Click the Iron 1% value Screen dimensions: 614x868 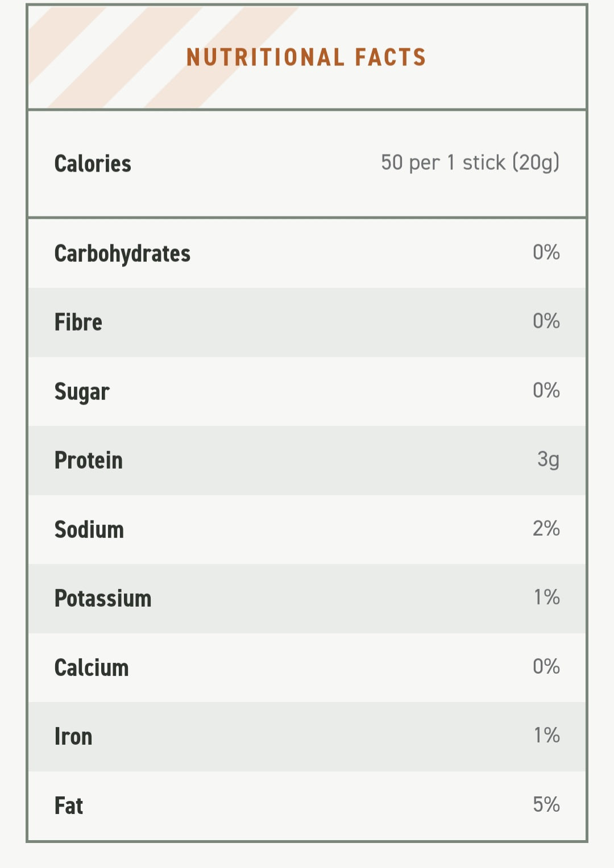tap(547, 735)
